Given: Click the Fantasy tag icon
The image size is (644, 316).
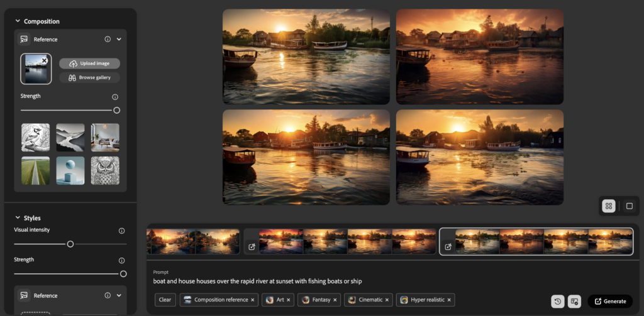Looking at the screenshot, I should (306, 300).
